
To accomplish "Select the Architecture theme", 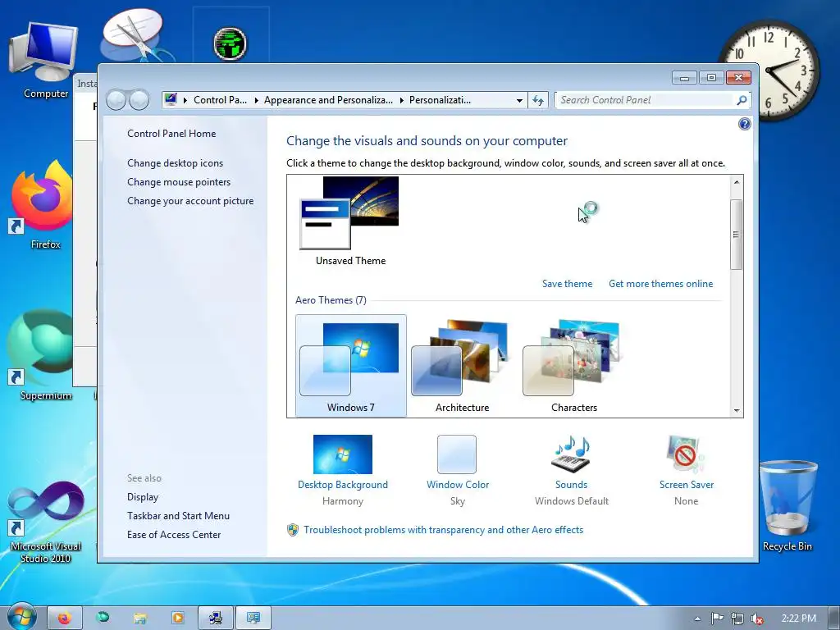I will 462,365.
